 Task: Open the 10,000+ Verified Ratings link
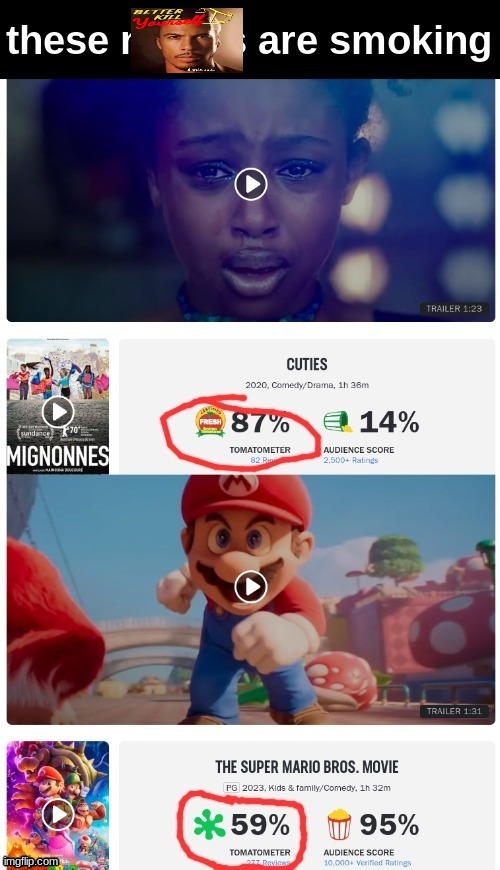[x=367, y=863]
